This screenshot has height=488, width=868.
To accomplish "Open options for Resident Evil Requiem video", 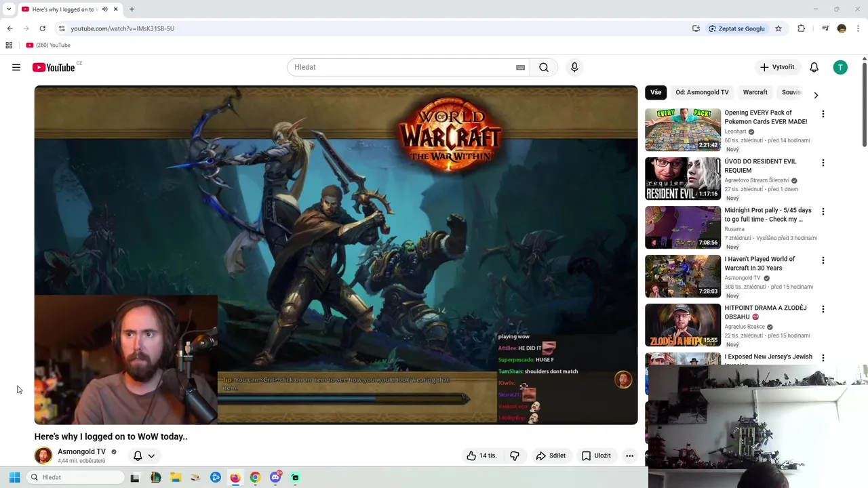I will point(823,163).
